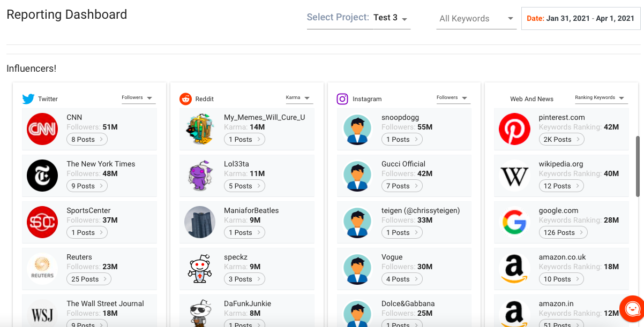
Task: Click the Pinterest logo icon
Action: click(x=514, y=129)
